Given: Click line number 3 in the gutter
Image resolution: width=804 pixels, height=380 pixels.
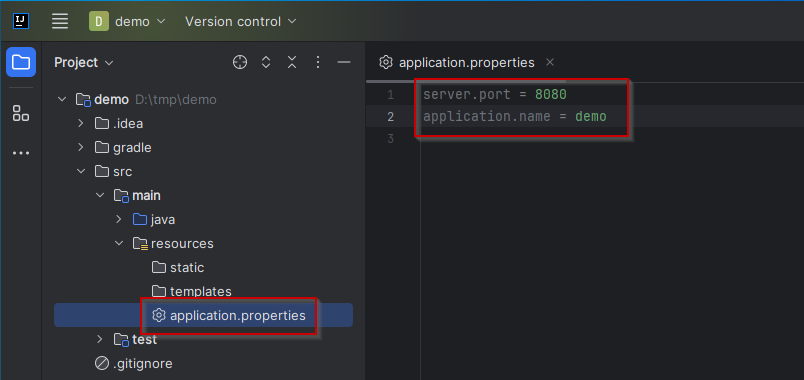Looking at the screenshot, I should click(391, 138).
